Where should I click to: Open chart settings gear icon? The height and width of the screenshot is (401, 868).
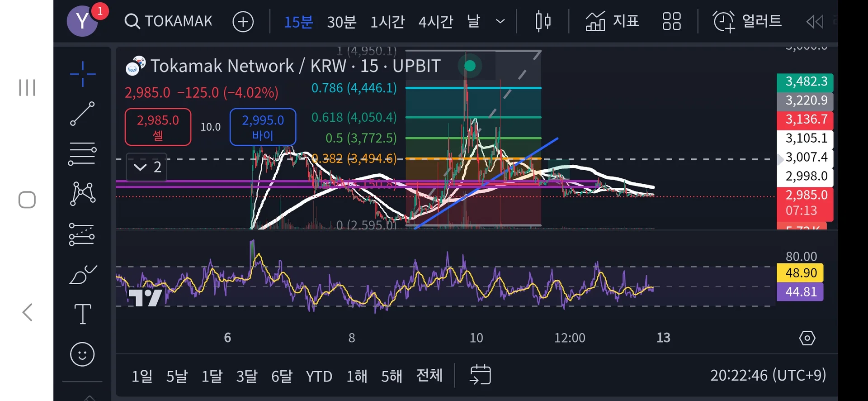coord(807,338)
